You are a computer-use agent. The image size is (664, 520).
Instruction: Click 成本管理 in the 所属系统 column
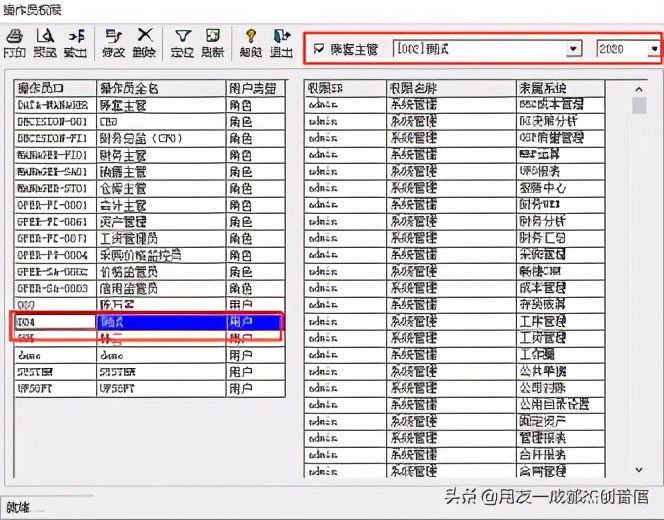point(542,288)
